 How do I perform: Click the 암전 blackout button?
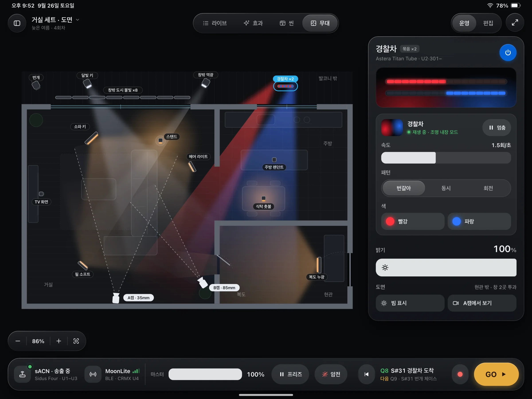point(331,374)
